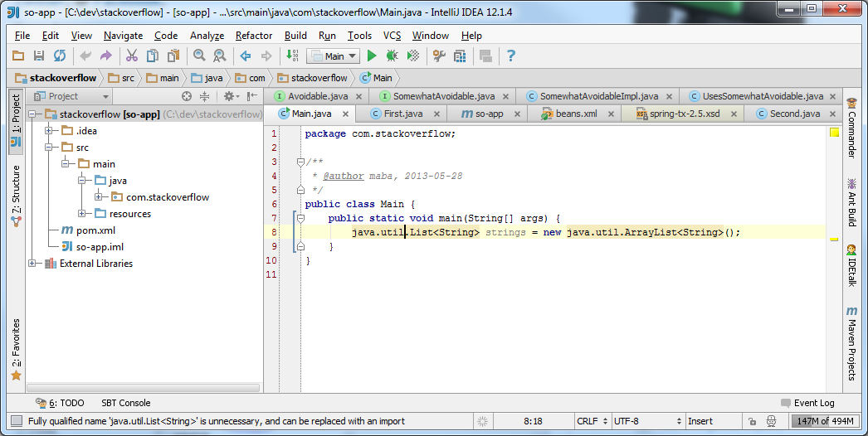This screenshot has width=868, height=436.
Task: Expand resources folder node
Action: coord(82,214)
